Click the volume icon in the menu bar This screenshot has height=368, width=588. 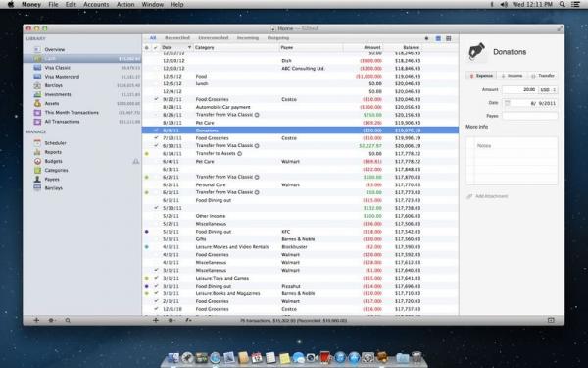pyautogui.click(x=504, y=4)
